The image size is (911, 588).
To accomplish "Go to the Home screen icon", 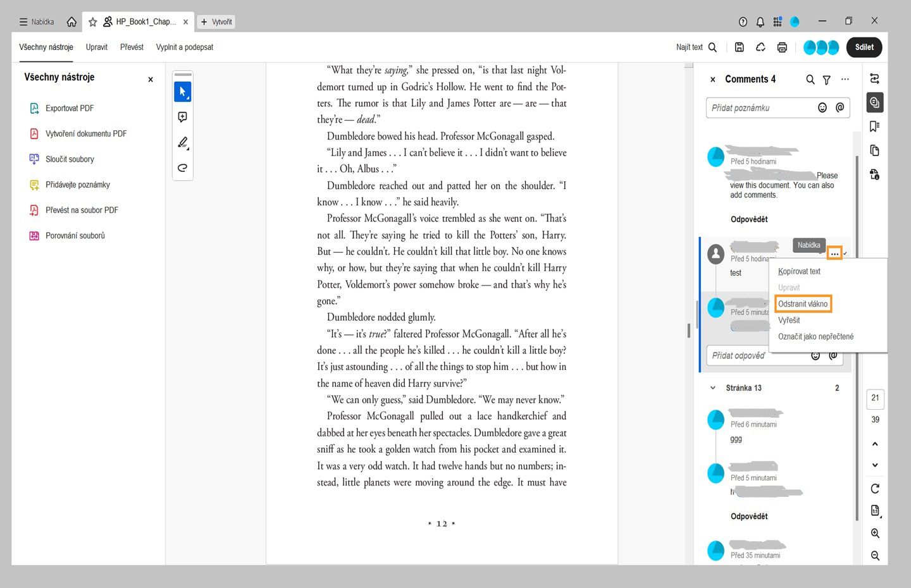I will point(71,21).
